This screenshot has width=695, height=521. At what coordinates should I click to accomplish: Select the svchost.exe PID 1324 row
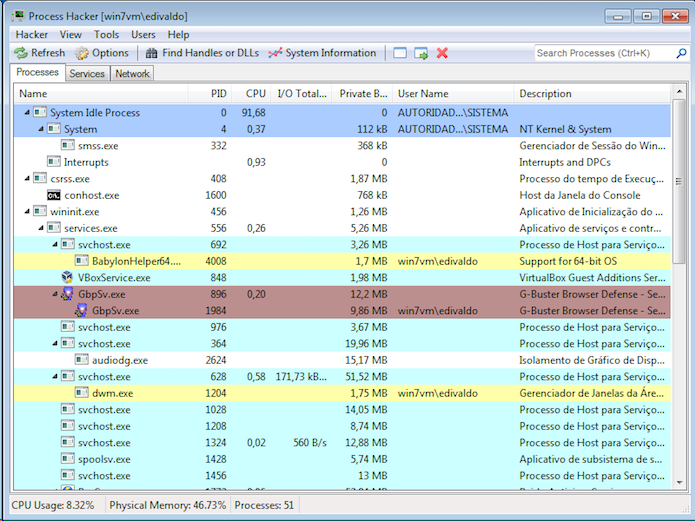(x=342, y=443)
